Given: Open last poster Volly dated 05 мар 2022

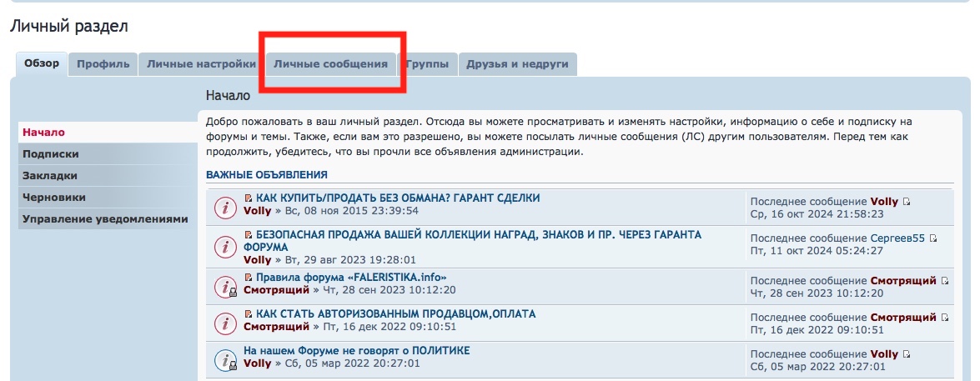Looking at the screenshot, I should coord(884,354).
